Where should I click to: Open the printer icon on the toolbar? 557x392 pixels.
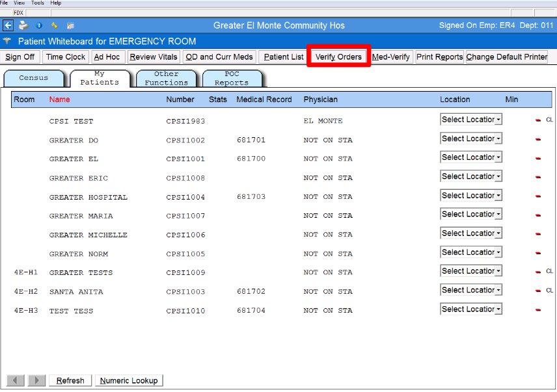click(24, 25)
